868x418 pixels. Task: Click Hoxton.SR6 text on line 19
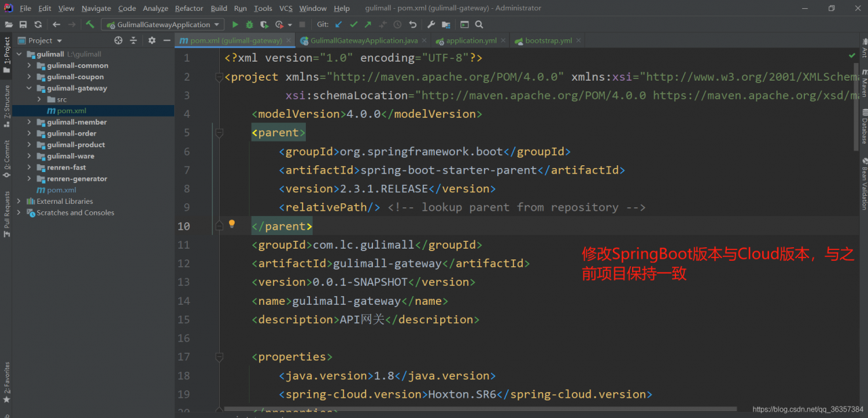[462, 394]
